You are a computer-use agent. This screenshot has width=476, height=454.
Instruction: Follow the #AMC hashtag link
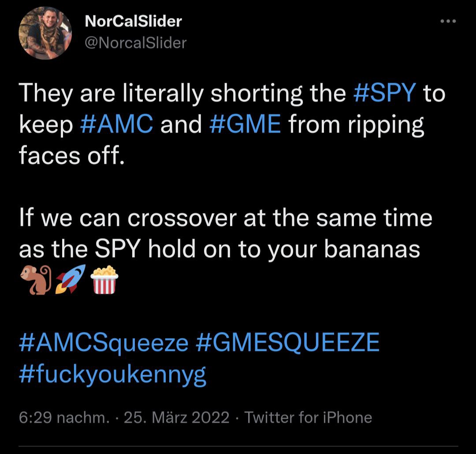coord(118,125)
